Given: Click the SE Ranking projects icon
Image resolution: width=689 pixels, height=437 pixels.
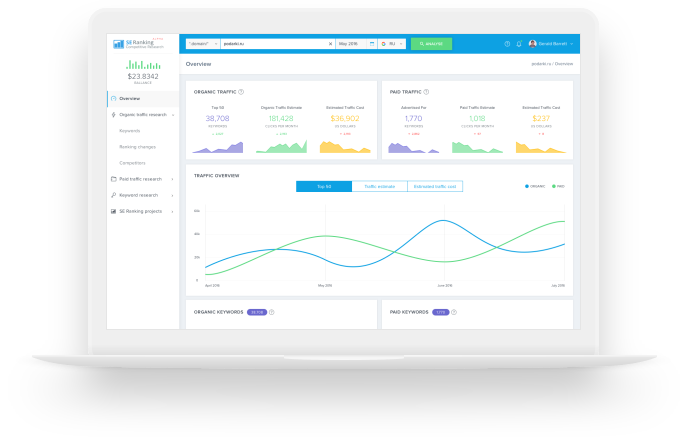Looking at the screenshot, I should [113, 211].
